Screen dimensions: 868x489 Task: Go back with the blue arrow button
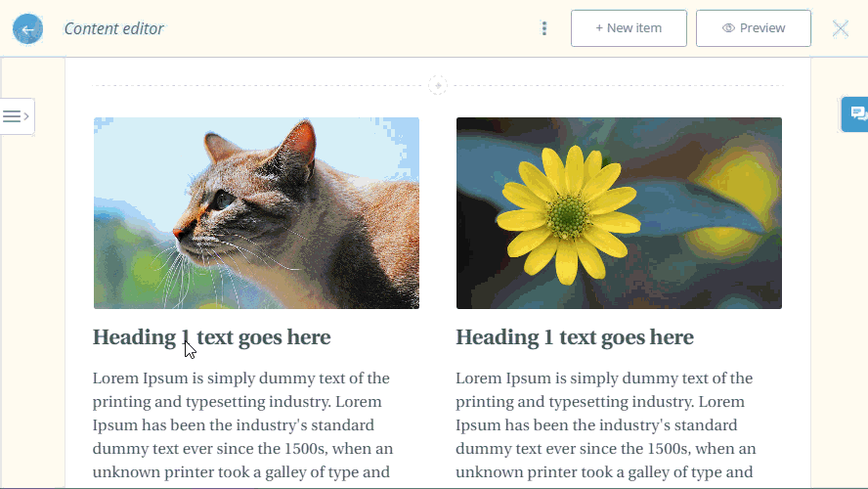[x=27, y=28]
